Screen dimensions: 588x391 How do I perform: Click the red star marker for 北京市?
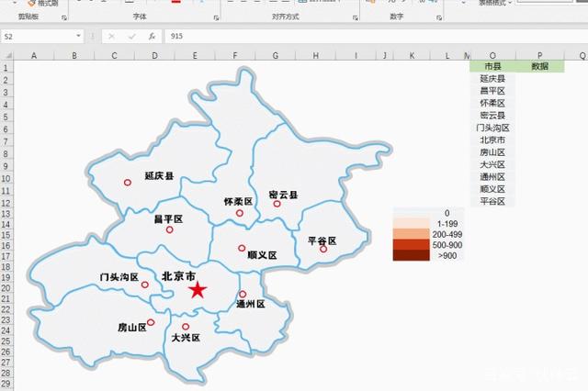coord(198,290)
